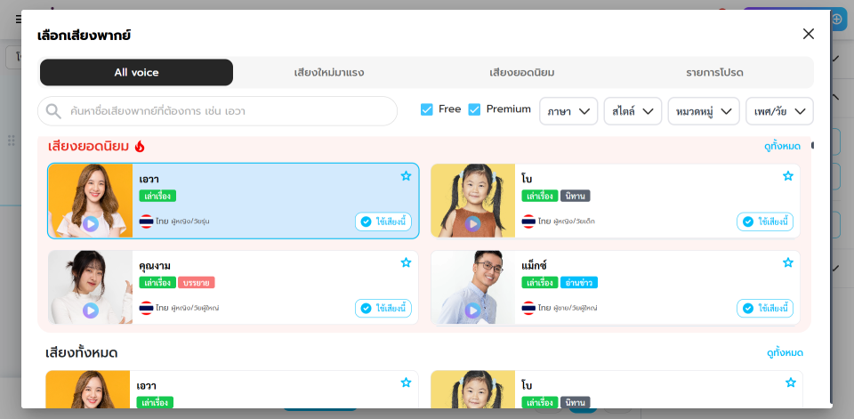Open the สไตล์ style dropdown
The image size is (854, 419).
click(633, 111)
